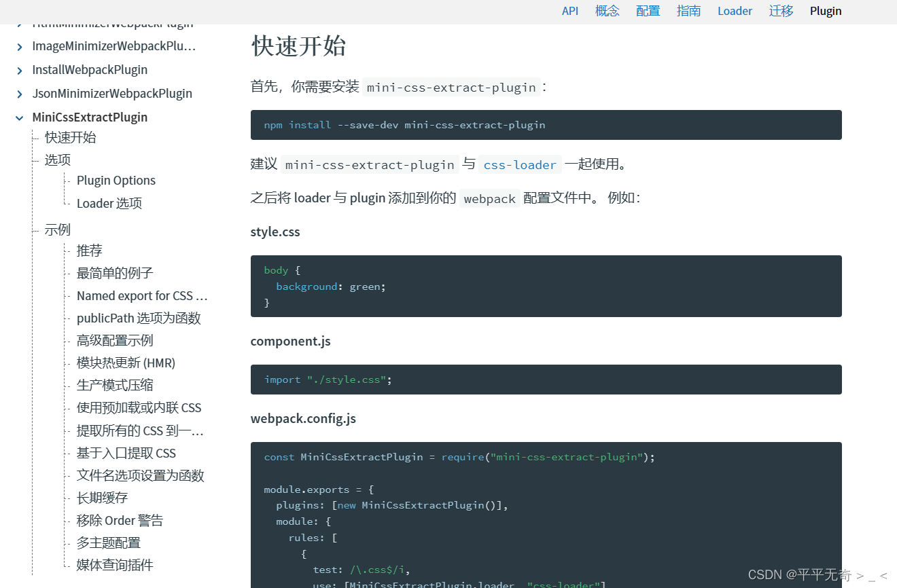Go to 模块热更新 (HMR) example

(x=126, y=363)
